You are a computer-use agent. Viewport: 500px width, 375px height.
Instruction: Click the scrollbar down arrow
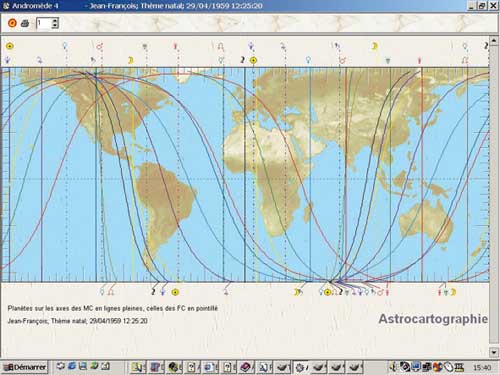pyautogui.click(x=494, y=352)
